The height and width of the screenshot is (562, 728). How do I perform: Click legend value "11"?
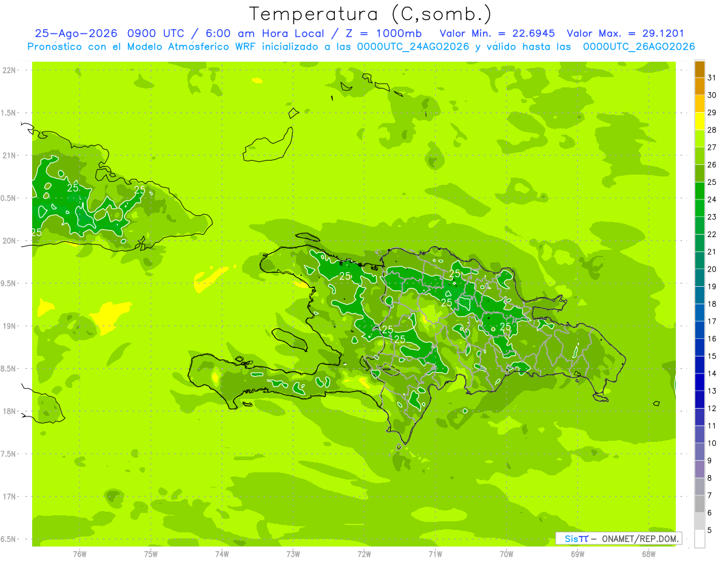[x=712, y=426]
